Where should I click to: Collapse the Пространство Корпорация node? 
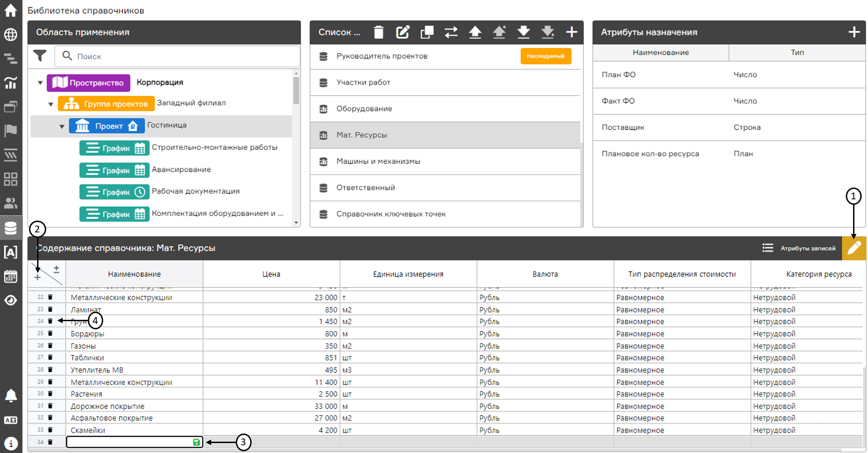(x=40, y=83)
